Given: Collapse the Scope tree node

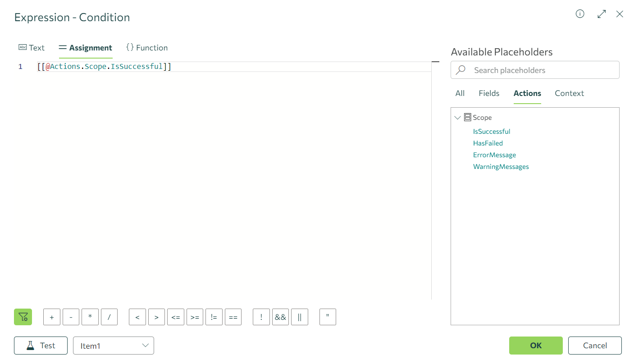Looking at the screenshot, I should click(x=458, y=118).
